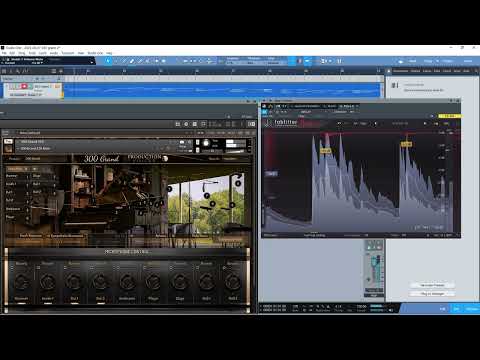This screenshot has width=480, height=360.
Task: Open the Project page button
Action: pos(448,61)
